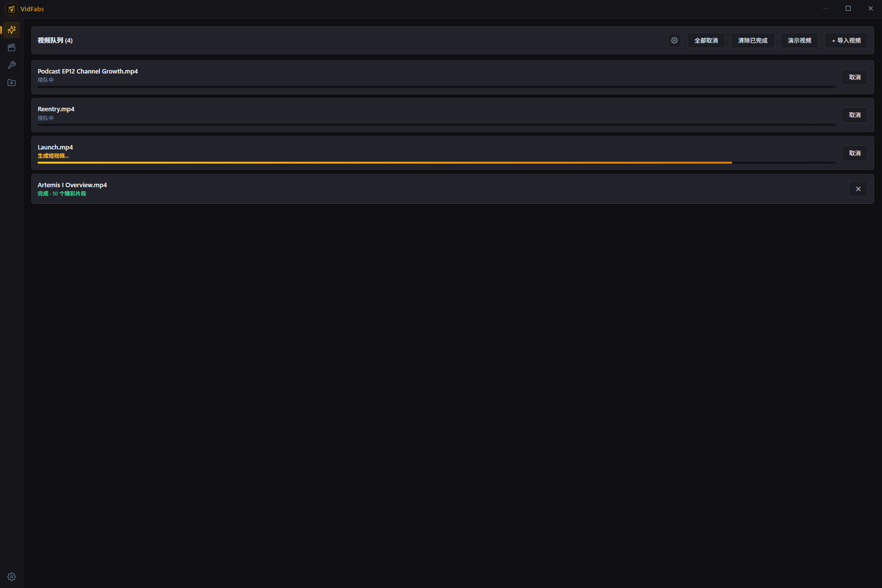Cancel Podcast EP12 Channel Growth.mp4
The width and height of the screenshot is (882, 588).
[855, 77]
